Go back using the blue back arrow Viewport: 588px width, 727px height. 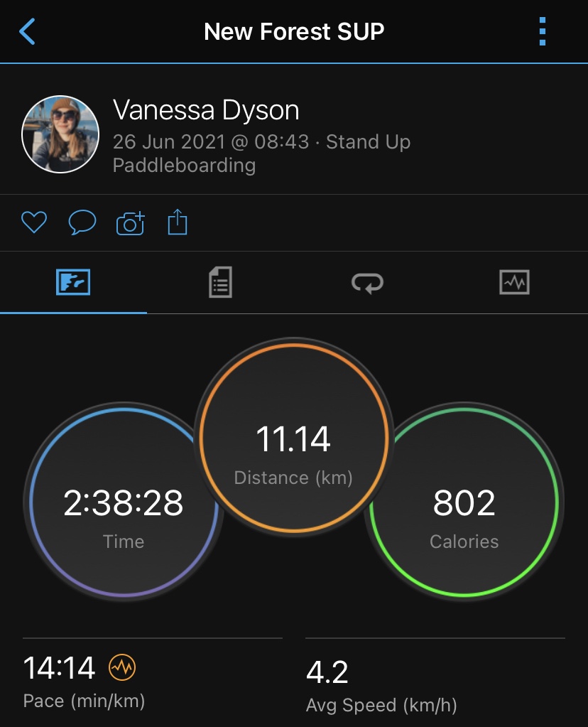(x=27, y=32)
